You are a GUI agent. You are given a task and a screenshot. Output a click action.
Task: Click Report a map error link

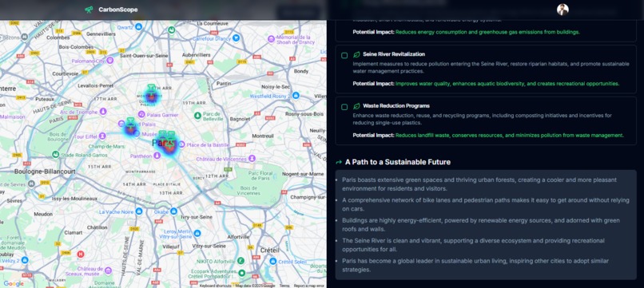309,286
